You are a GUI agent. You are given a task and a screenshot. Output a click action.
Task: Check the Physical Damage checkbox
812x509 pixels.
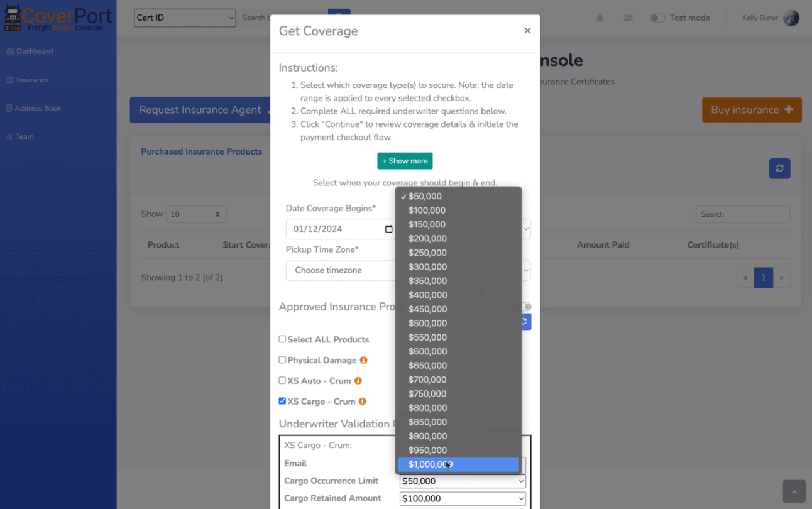tap(282, 360)
